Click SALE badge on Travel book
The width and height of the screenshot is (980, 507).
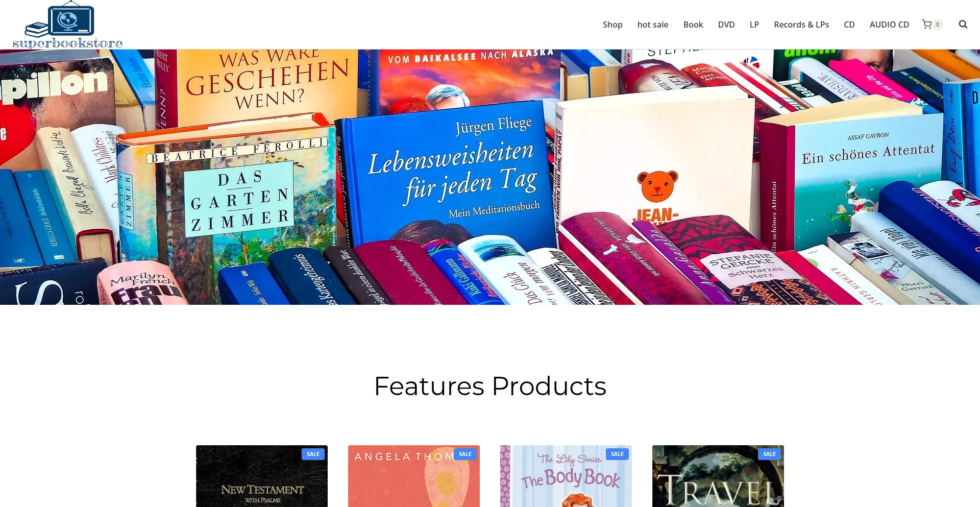click(769, 454)
